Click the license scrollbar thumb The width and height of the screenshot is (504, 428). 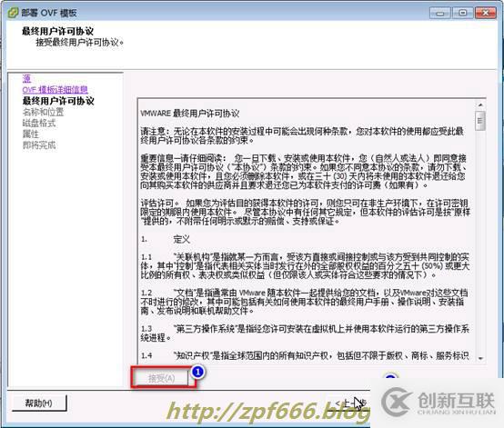tap(480, 121)
